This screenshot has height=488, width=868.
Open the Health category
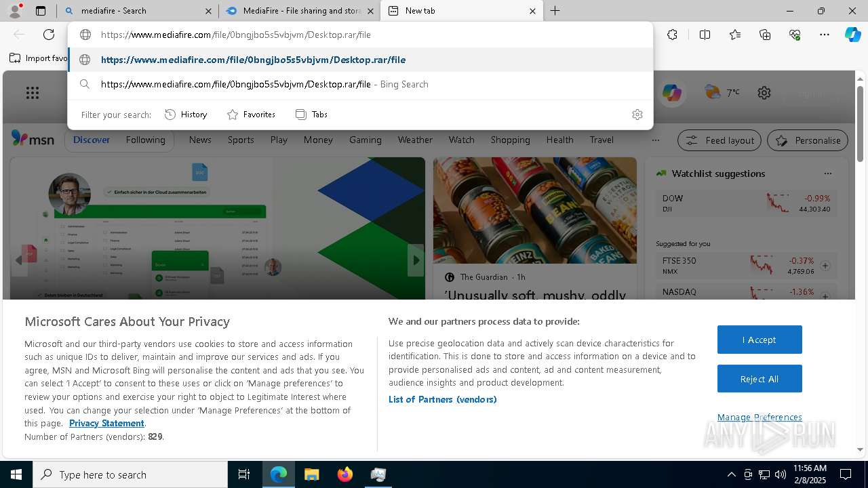[x=559, y=140]
